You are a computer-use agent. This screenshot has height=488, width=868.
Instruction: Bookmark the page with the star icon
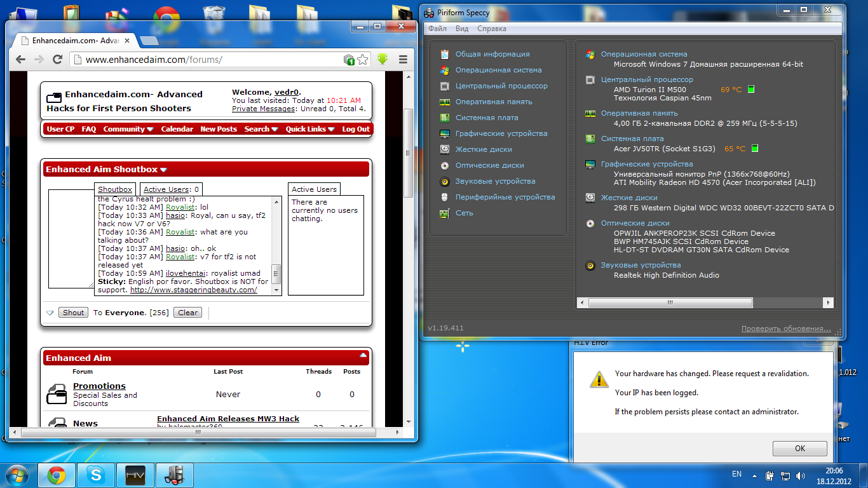point(363,60)
